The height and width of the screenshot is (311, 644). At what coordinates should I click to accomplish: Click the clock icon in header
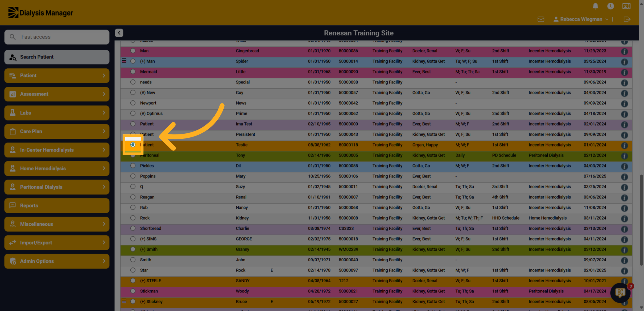point(610,6)
